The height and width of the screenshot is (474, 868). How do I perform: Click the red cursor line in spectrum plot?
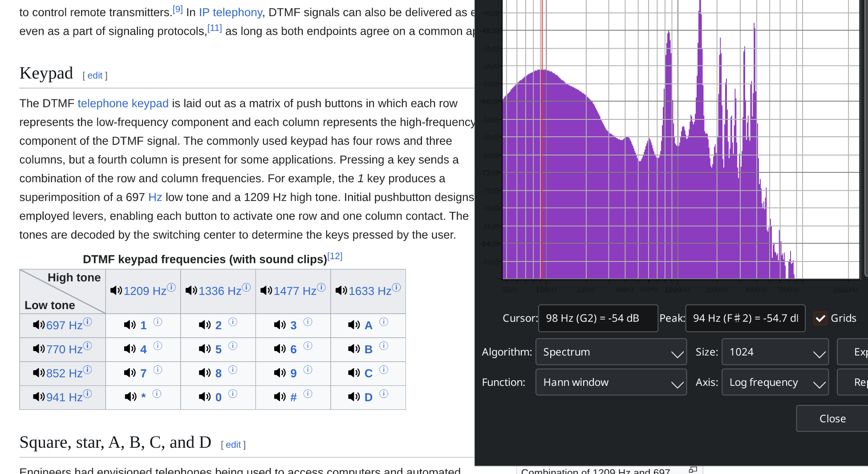(x=542, y=178)
